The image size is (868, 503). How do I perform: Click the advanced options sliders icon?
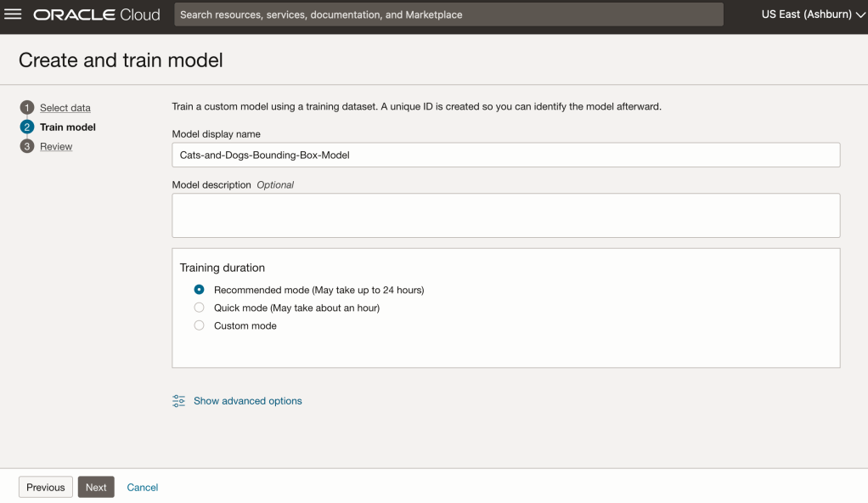click(x=178, y=401)
